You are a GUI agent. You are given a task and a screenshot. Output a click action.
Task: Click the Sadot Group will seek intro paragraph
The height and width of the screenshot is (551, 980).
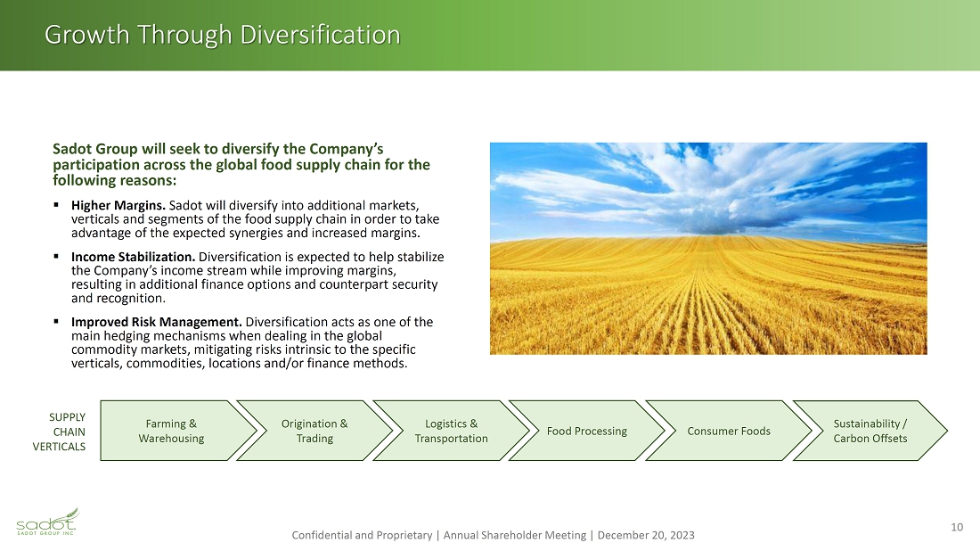pos(241,164)
